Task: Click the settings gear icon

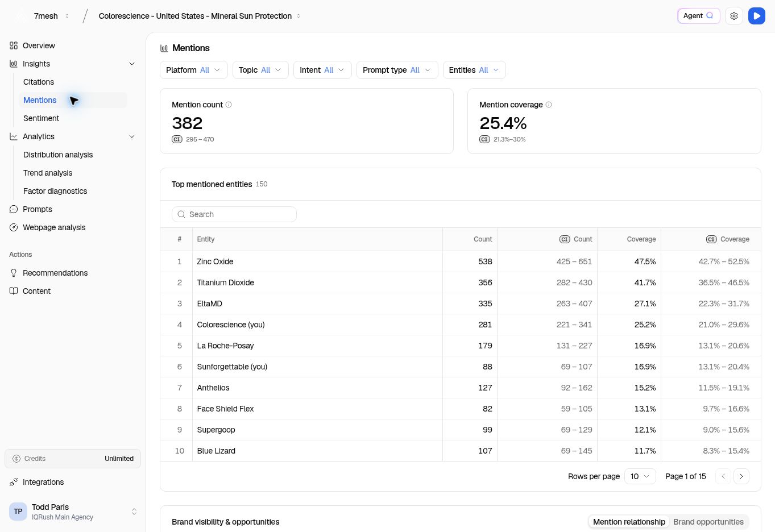Action: tap(734, 16)
